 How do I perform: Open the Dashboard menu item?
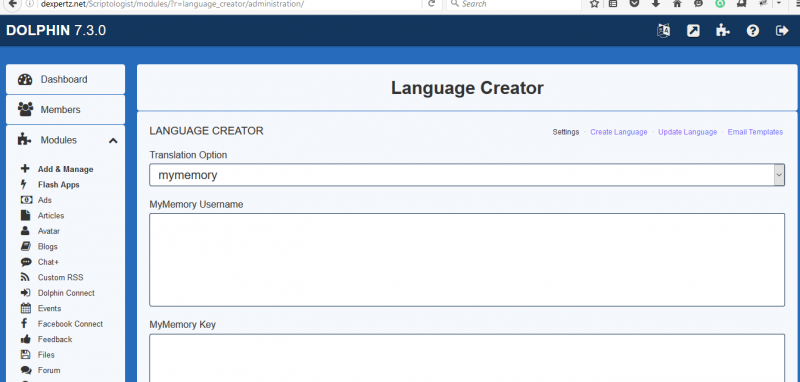coord(65,79)
